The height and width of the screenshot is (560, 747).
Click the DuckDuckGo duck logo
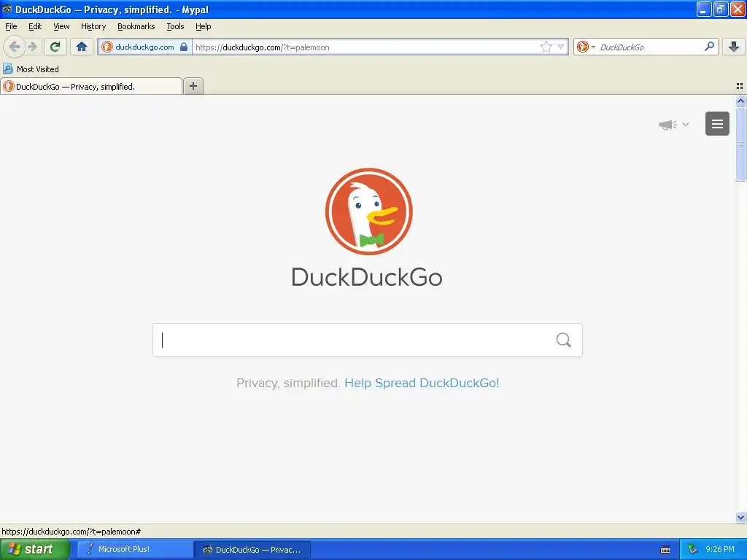[368, 211]
